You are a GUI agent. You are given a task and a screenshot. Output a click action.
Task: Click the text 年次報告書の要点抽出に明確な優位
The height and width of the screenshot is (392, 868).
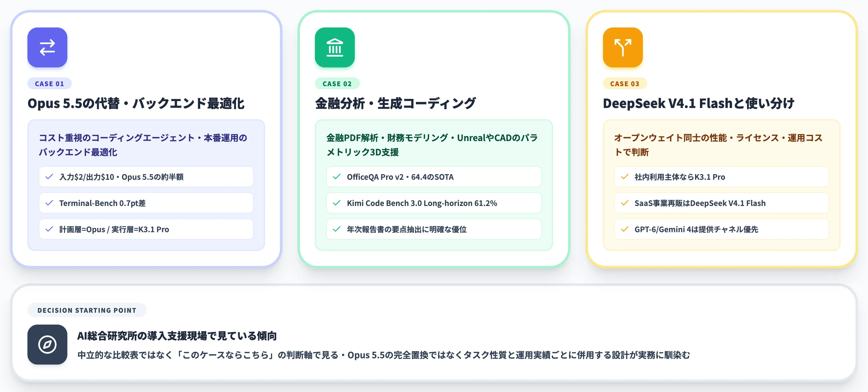coord(407,229)
